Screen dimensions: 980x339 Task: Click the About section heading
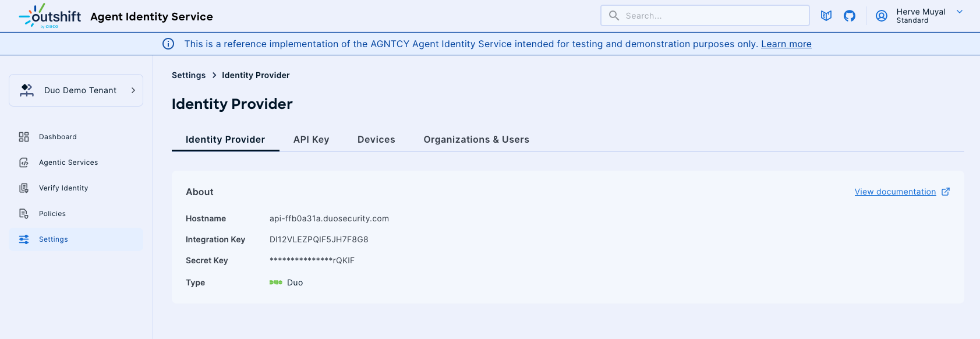pos(200,192)
